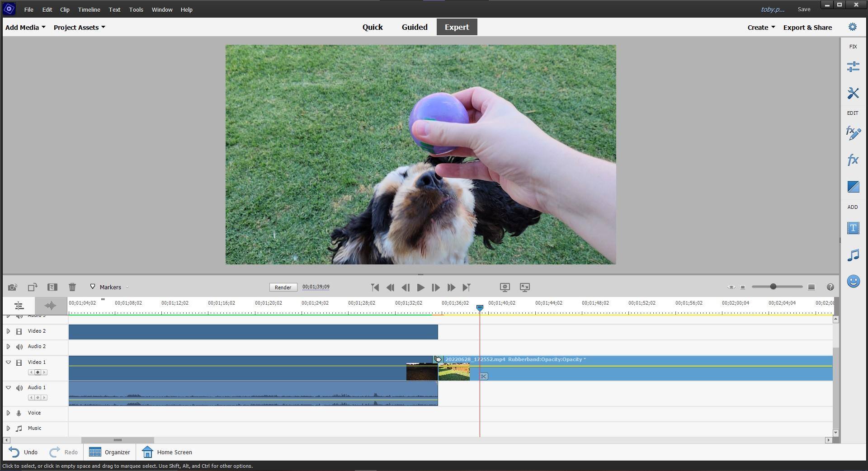This screenshot has width=868, height=471.
Task: Toggle the audio waveform view button
Action: 50,306
